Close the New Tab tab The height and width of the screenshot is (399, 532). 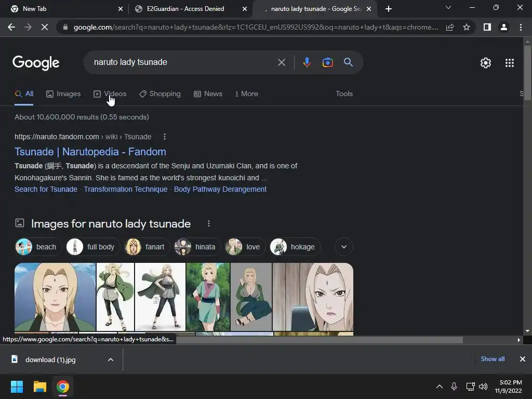tap(121, 9)
